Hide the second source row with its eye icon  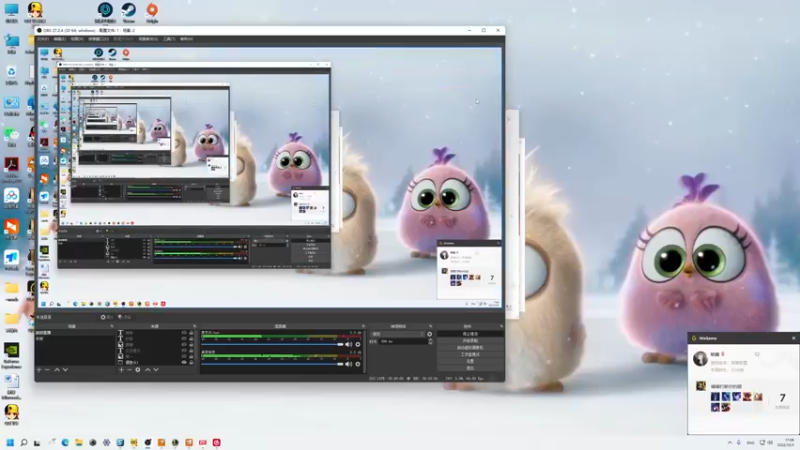[x=184, y=338]
